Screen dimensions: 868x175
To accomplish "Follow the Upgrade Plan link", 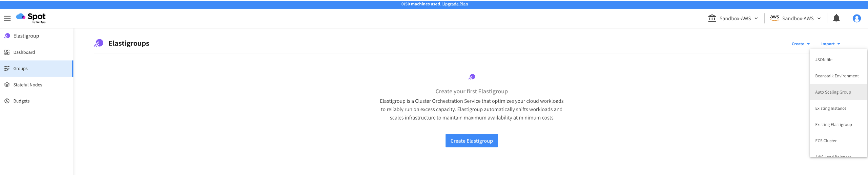I will point(455,4).
